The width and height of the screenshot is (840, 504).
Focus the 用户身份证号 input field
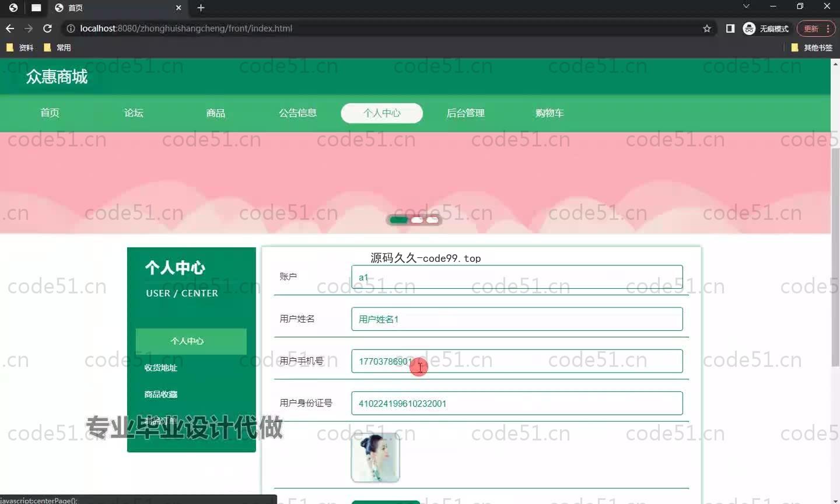[x=517, y=403]
